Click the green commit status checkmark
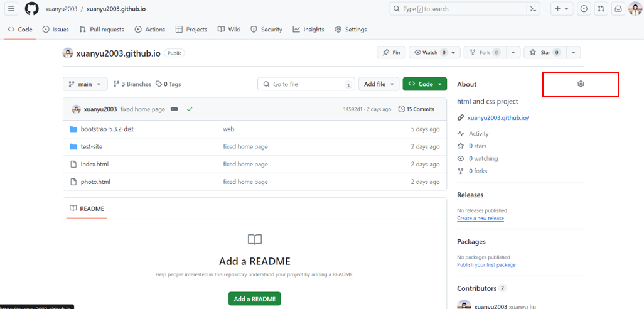The image size is (644, 309). [x=190, y=109]
